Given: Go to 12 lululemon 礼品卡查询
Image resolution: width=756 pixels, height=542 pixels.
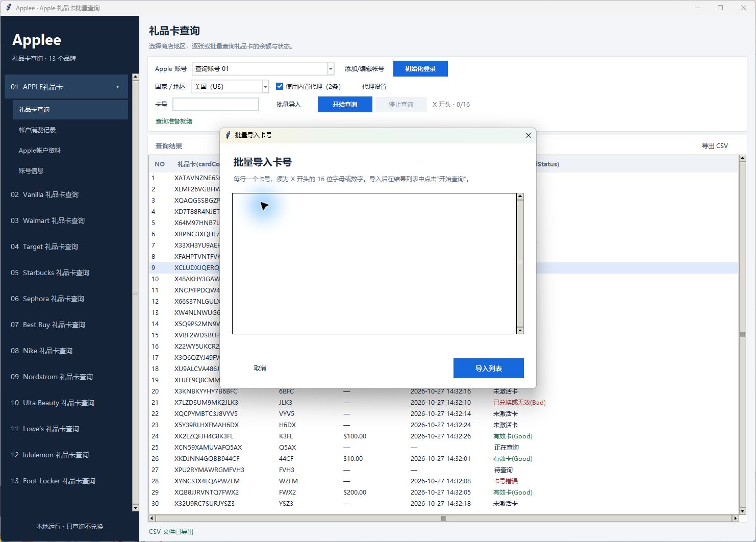Looking at the screenshot, I should click(x=50, y=455).
